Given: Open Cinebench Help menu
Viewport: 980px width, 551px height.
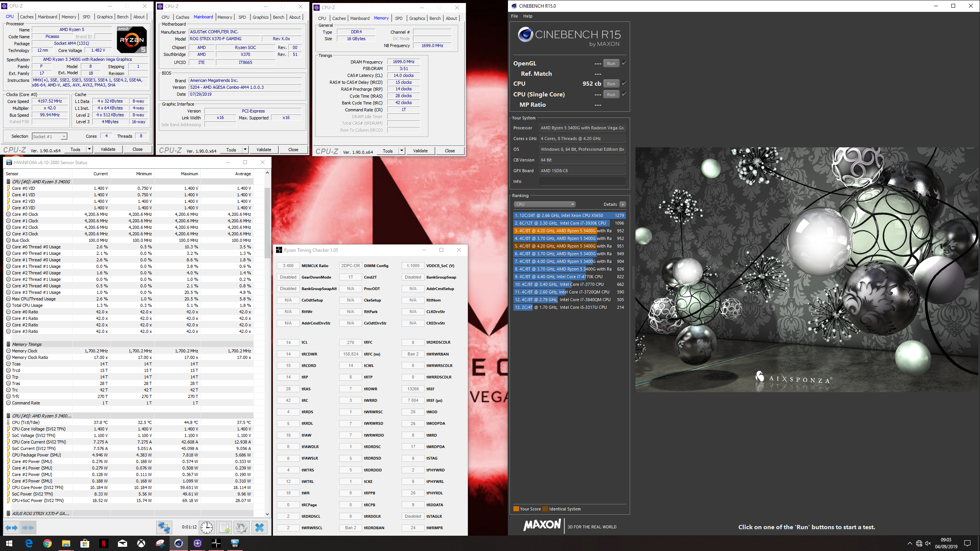Looking at the screenshot, I should (528, 16).
